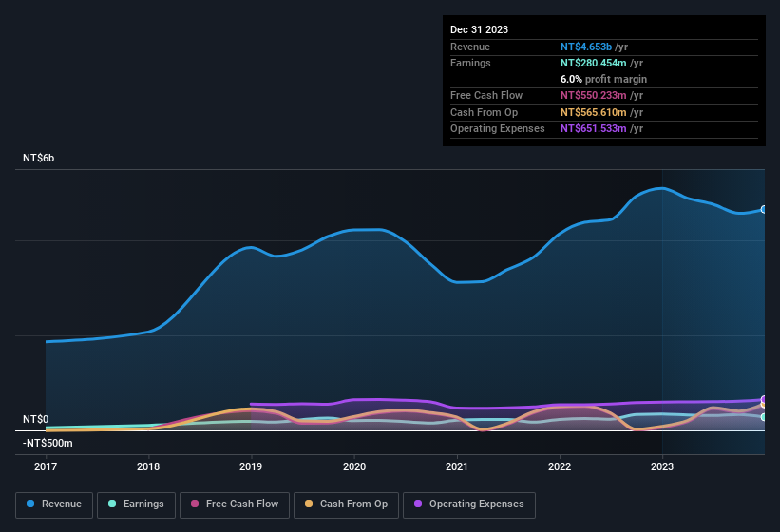Screen dimensions: 780x532
Task: Select the Operating Expenses legend button
Action: [469, 504]
